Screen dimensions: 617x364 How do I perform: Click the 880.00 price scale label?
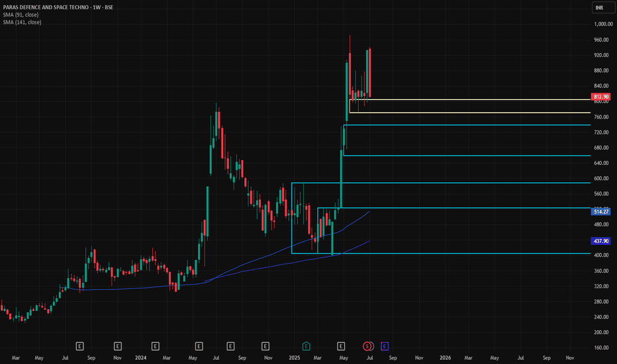pos(601,70)
